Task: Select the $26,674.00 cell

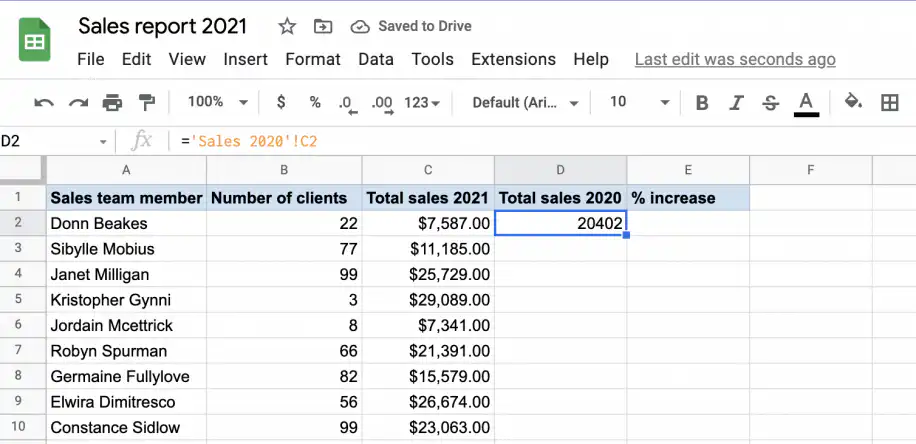Action: click(x=428, y=402)
